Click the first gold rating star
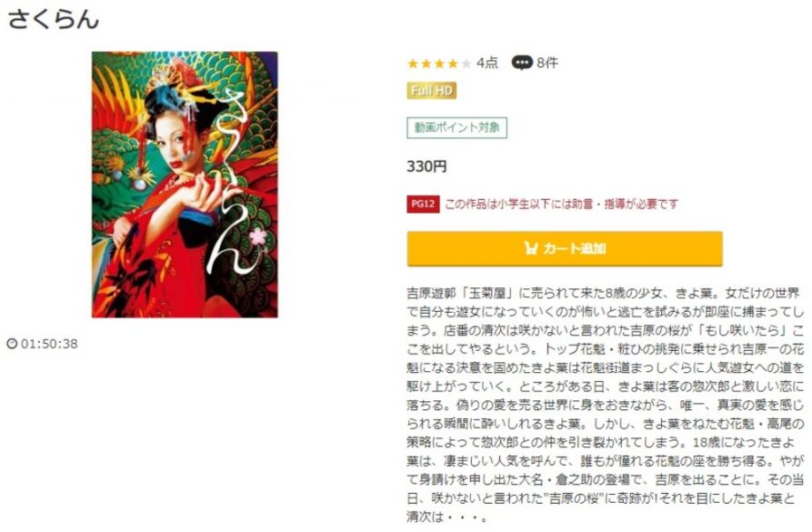Image resolution: width=812 pixels, height=532 pixels. tap(413, 63)
